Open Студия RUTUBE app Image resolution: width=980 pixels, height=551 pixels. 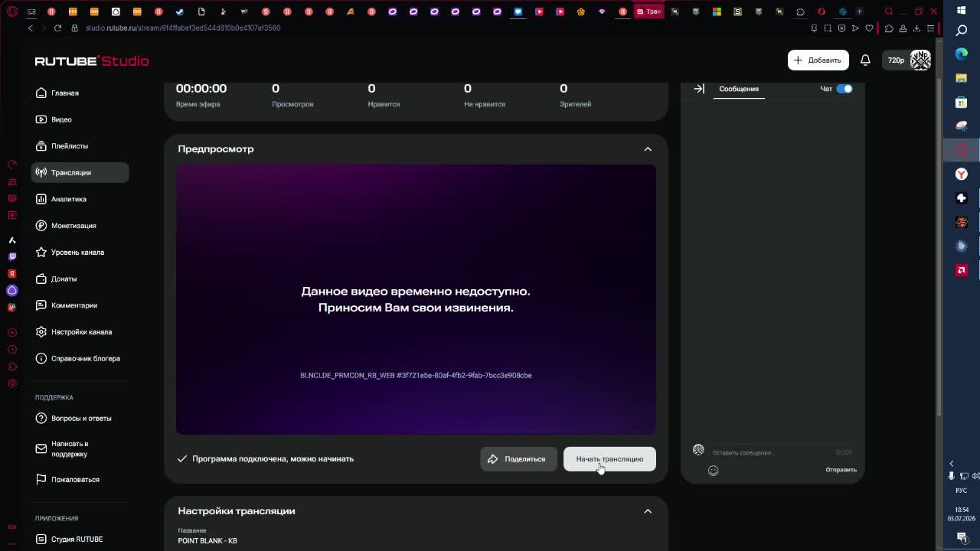click(80, 539)
